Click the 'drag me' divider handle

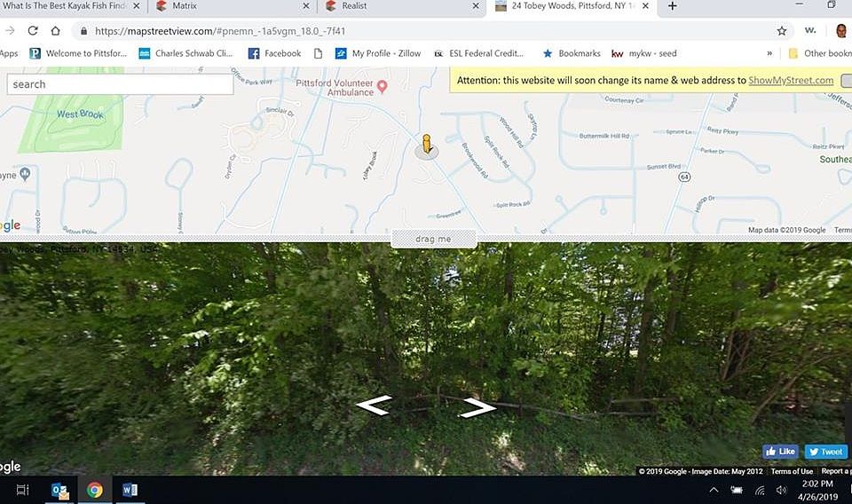click(x=433, y=239)
